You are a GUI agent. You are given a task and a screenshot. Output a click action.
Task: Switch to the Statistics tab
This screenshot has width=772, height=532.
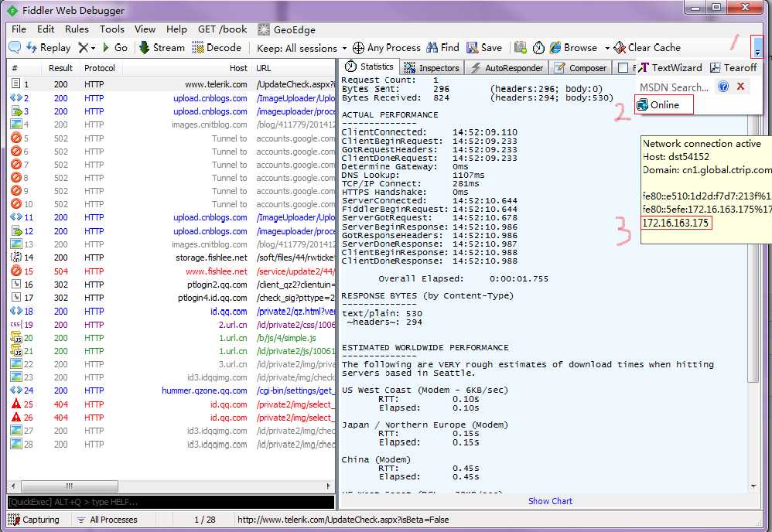click(369, 67)
